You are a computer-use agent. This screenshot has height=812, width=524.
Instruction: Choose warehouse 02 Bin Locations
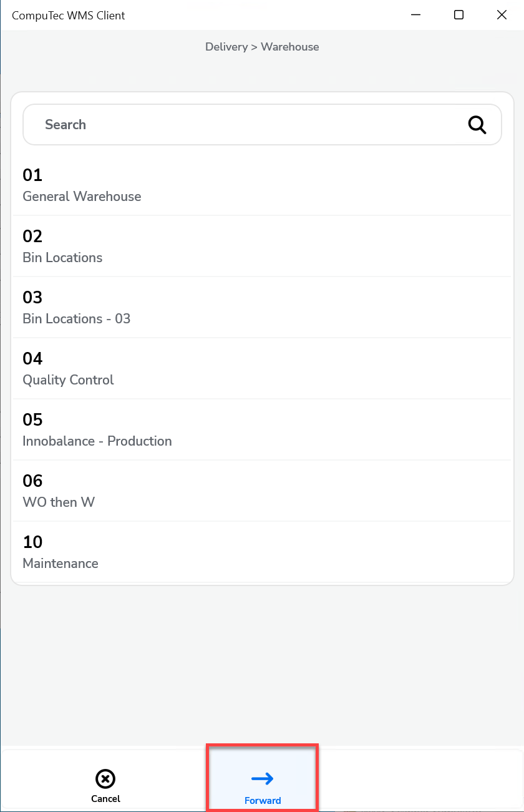pyautogui.click(x=262, y=246)
